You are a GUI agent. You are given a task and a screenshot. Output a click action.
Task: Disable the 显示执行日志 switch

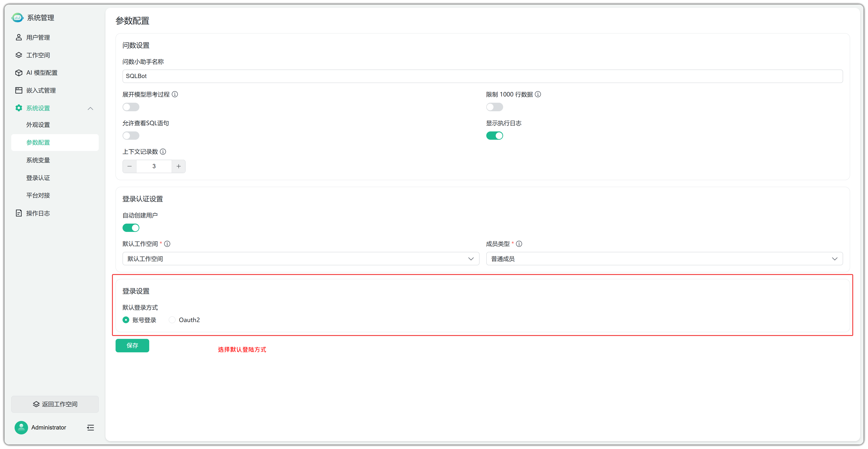(x=494, y=136)
